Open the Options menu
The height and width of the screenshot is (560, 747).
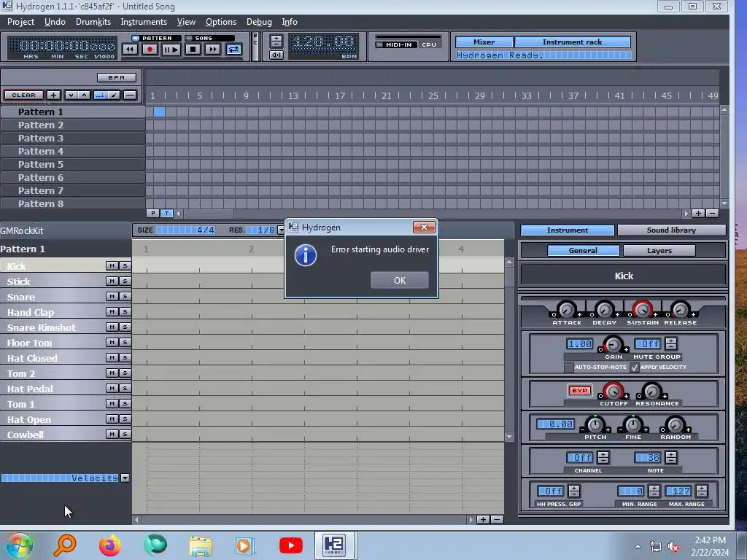coord(220,22)
